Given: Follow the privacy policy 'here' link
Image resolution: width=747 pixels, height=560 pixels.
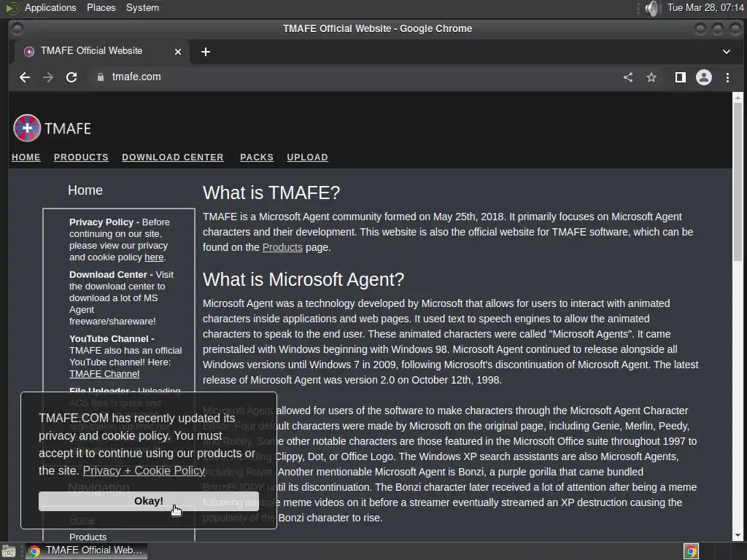Looking at the screenshot, I should [154, 257].
